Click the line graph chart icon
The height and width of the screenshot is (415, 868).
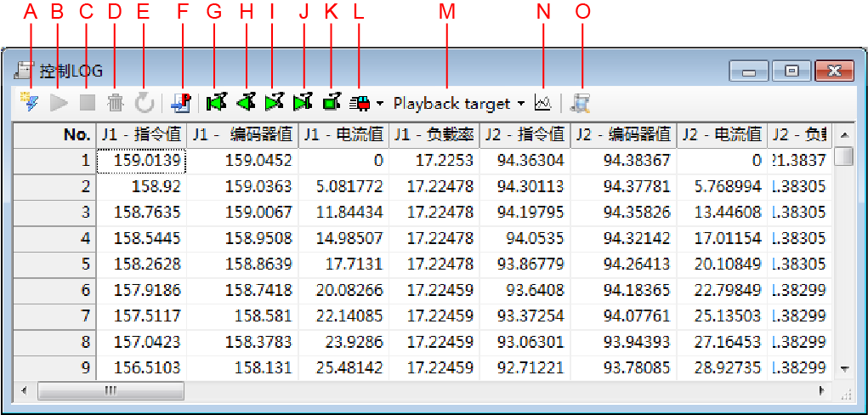(x=542, y=104)
